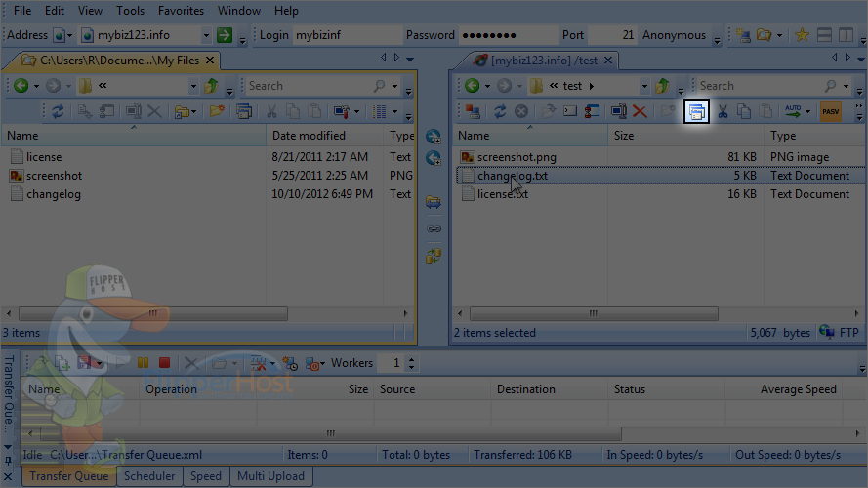Viewport: 868px width, 488px height.
Task: Expand the view mode dropdown in local toolbar
Action: coord(394,112)
